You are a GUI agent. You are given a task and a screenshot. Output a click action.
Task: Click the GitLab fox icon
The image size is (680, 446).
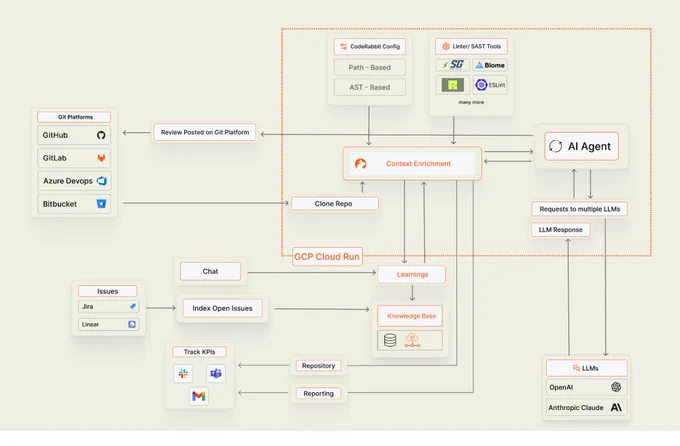(101, 158)
